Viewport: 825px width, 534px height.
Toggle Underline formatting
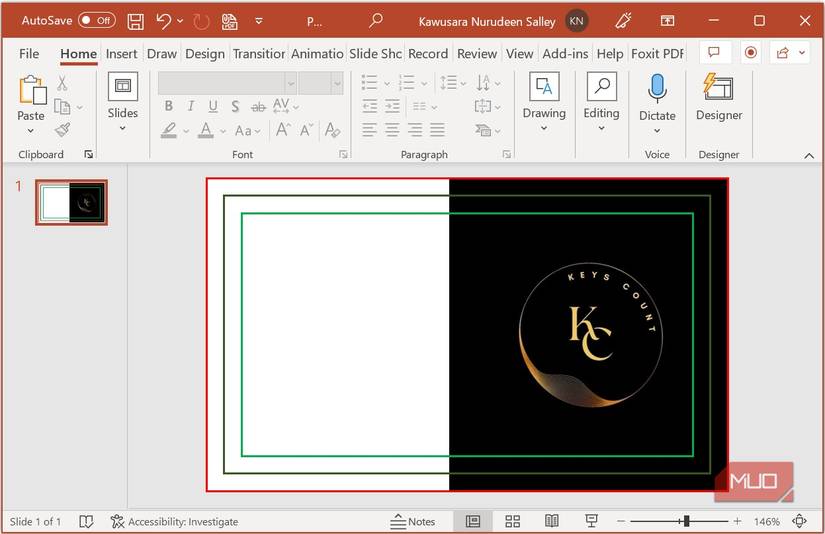213,106
